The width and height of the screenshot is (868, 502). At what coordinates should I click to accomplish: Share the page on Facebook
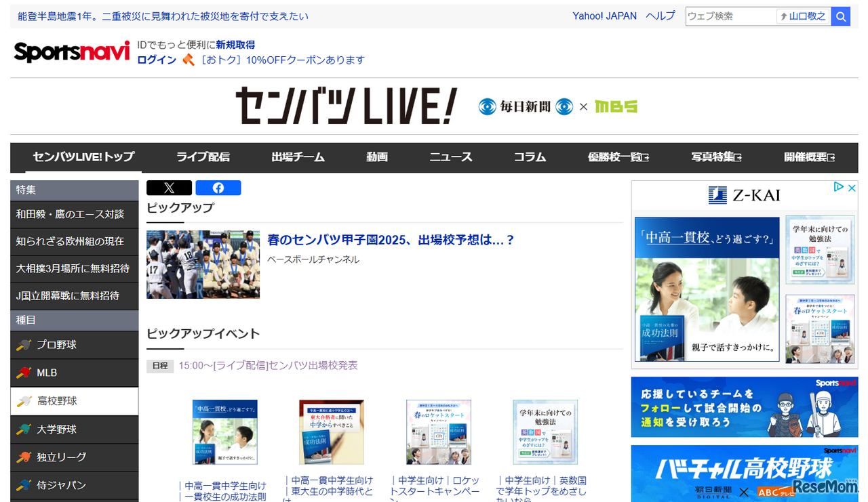[x=218, y=188]
